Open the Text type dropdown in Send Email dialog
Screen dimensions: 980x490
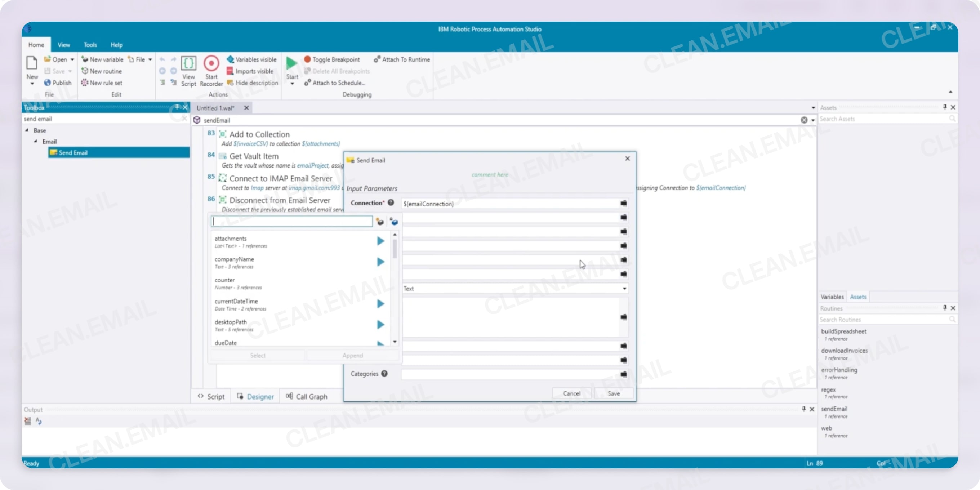tap(624, 289)
